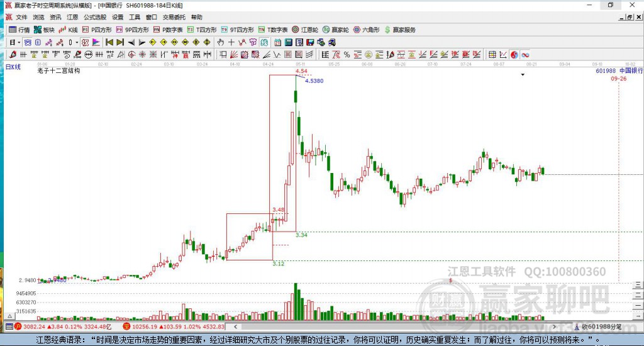Click the keyboard icon in status bar
The height and width of the screenshot is (346, 644).
[x=9, y=326]
